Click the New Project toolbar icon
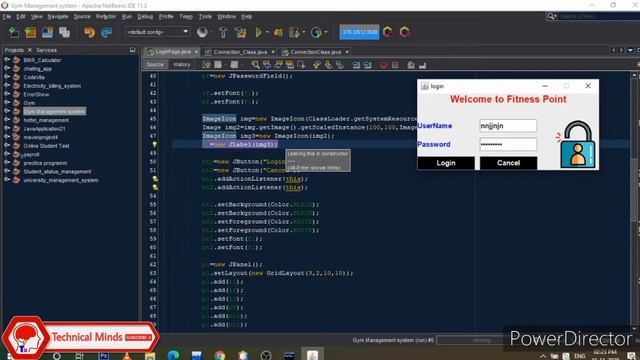The image size is (640, 360). [31, 32]
